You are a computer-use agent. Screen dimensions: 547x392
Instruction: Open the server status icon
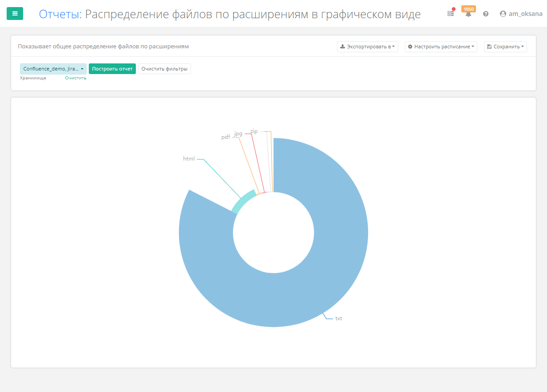(451, 14)
